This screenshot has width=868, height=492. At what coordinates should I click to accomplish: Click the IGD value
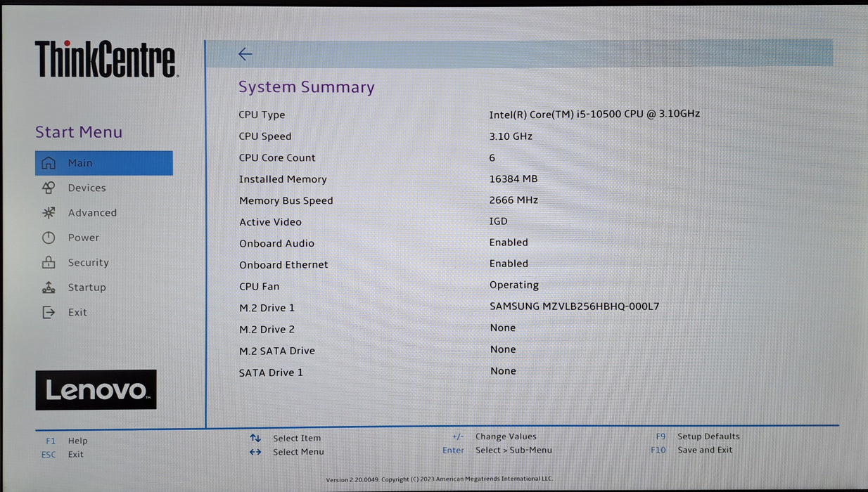coord(498,221)
